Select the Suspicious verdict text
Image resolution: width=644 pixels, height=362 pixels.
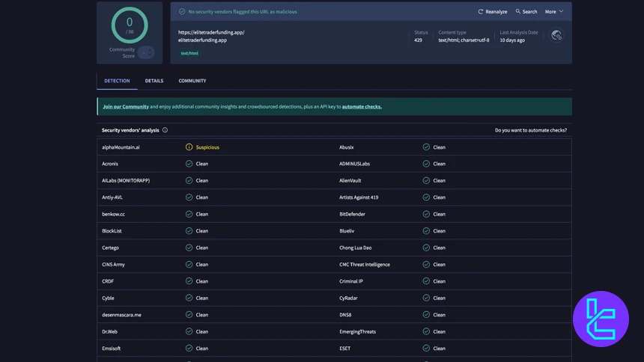click(207, 147)
